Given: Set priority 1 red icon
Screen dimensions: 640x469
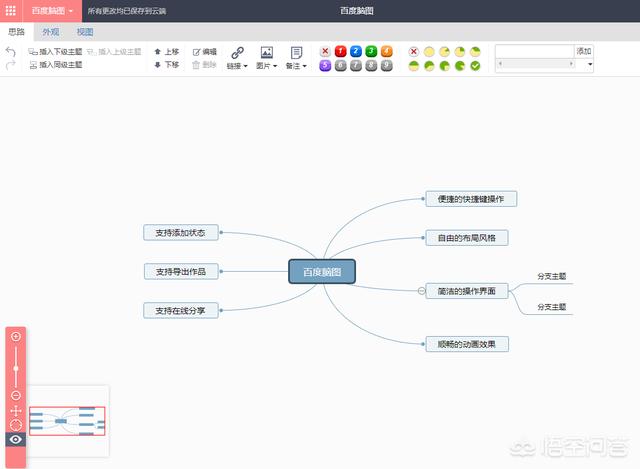Looking at the screenshot, I should [340, 51].
